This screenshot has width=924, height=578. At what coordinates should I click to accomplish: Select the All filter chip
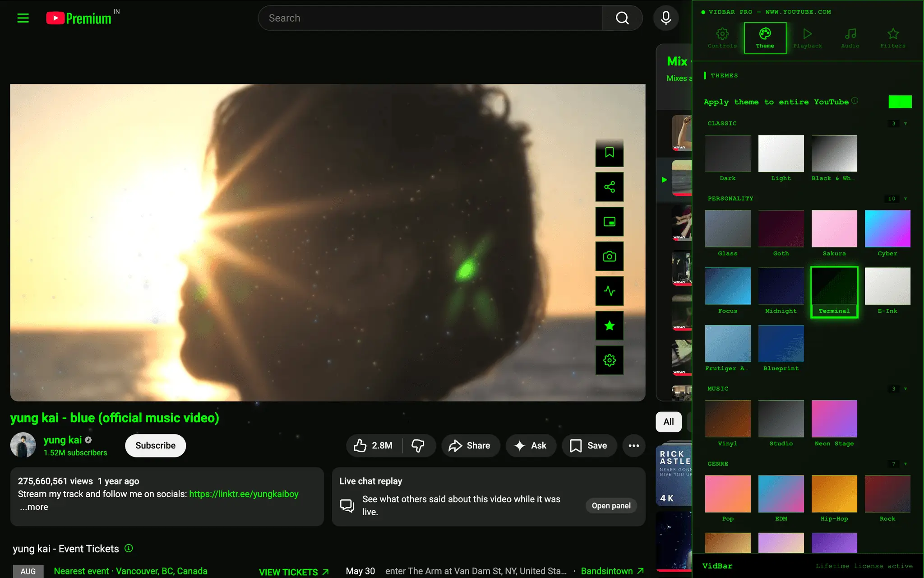(x=669, y=422)
